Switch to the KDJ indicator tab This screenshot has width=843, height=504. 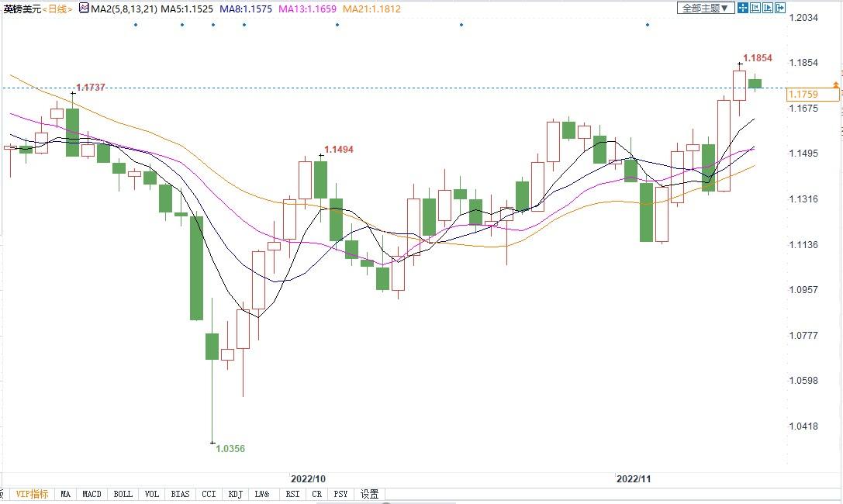pyautogui.click(x=235, y=494)
